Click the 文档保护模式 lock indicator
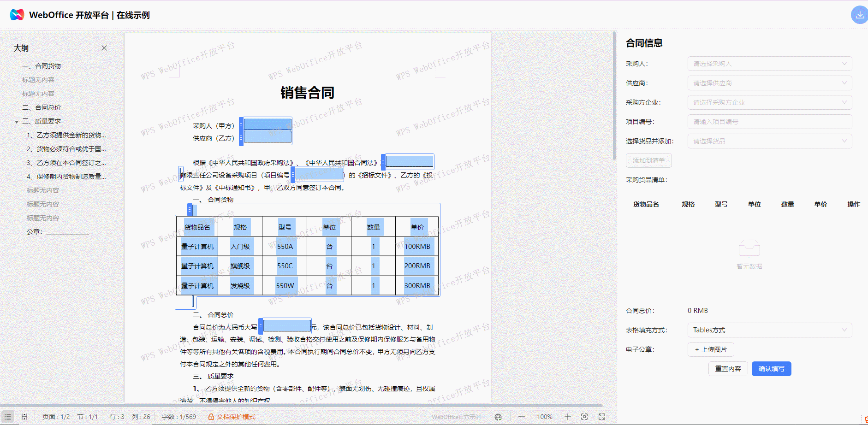Image resolution: width=868 pixels, height=425 pixels. 232,417
